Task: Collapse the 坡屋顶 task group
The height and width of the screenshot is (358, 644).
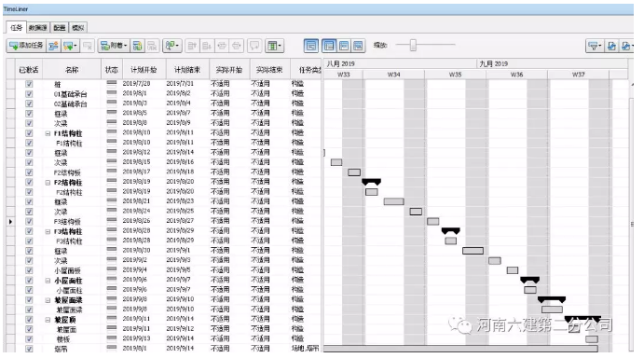Action: (48, 320)
